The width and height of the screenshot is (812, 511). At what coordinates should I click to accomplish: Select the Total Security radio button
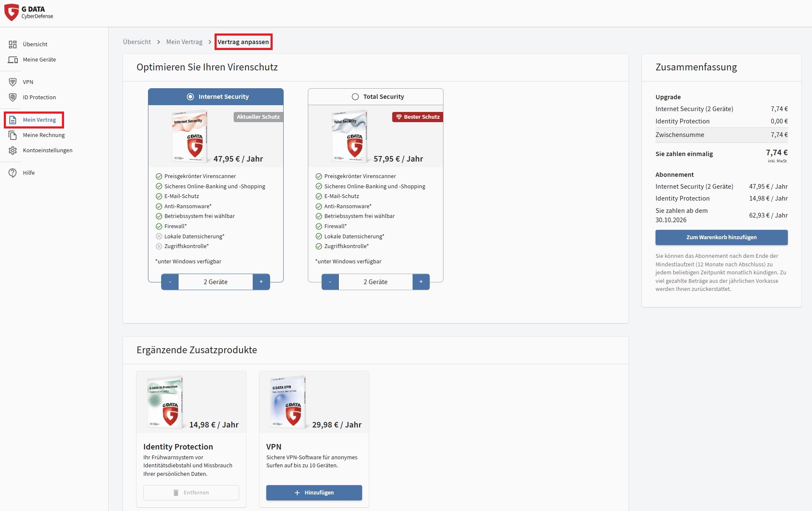355,97
